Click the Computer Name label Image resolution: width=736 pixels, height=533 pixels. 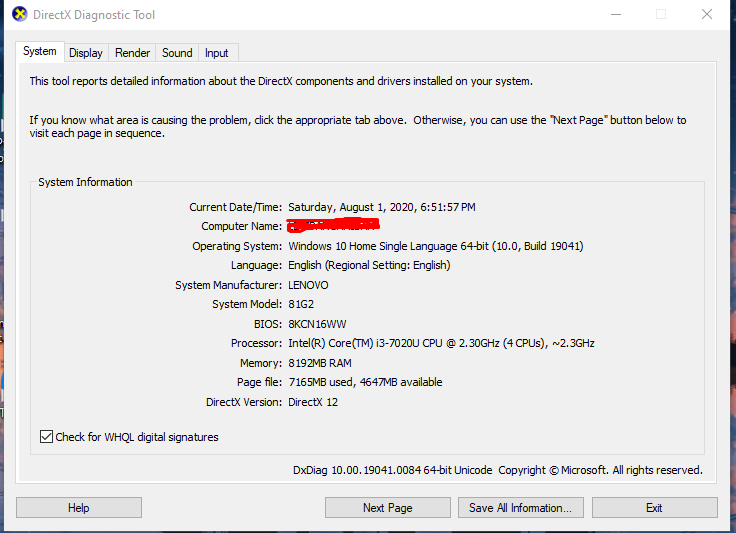click(x=242, y=226)
